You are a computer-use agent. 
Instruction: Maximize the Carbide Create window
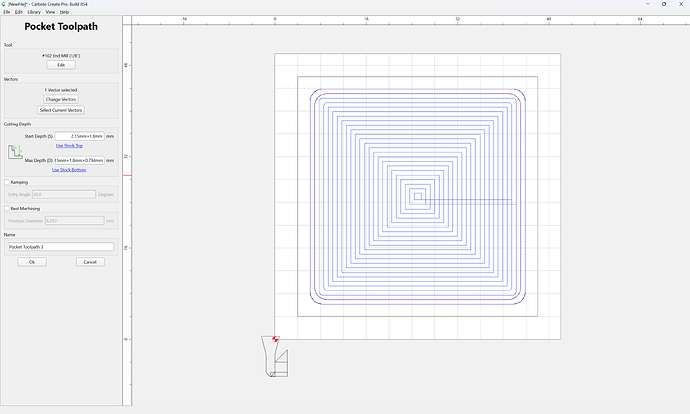664,4
